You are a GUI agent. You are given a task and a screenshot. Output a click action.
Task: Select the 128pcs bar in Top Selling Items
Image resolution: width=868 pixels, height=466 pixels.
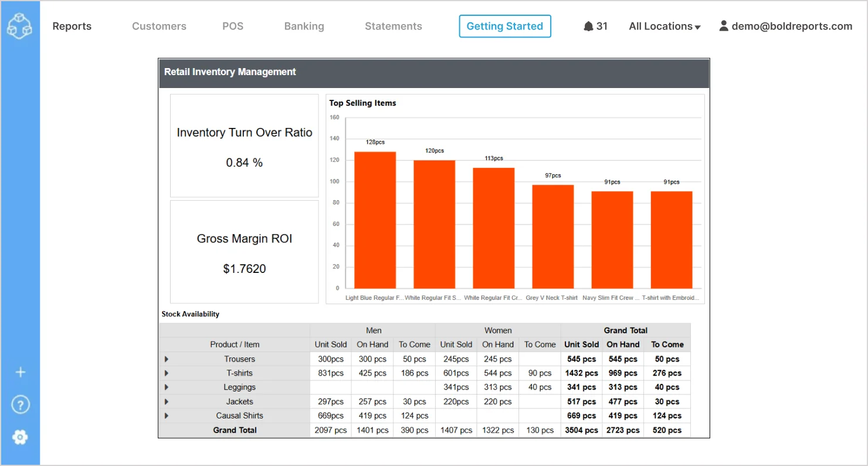[x=375, y=220]
